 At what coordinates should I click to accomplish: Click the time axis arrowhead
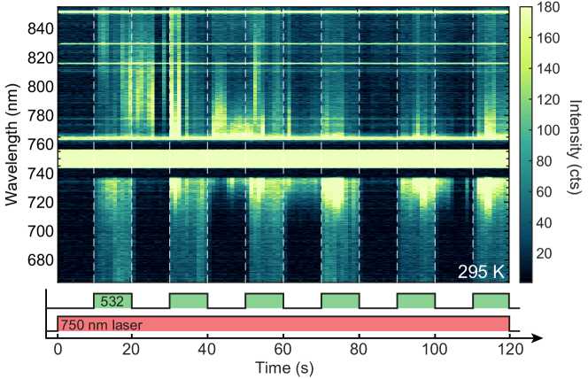pyautogui.click(x=538, y=338)
